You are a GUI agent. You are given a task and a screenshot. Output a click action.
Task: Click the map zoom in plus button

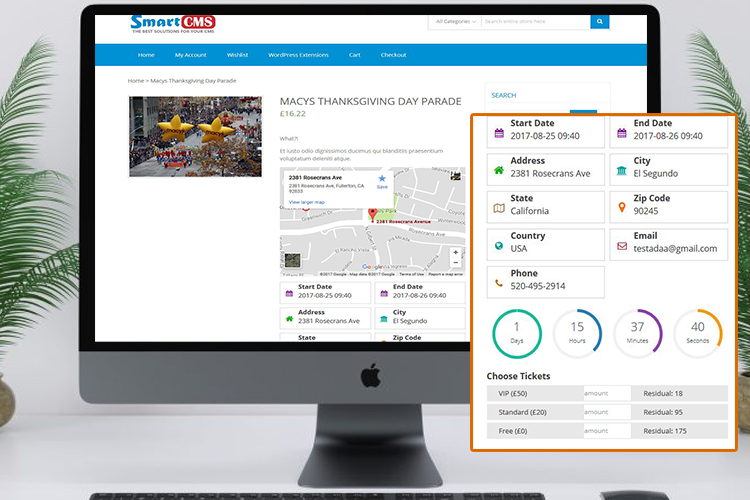click(456, 253)
